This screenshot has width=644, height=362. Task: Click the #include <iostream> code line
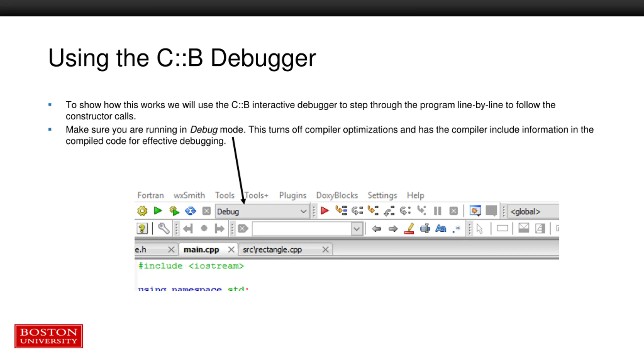(191, 266)
